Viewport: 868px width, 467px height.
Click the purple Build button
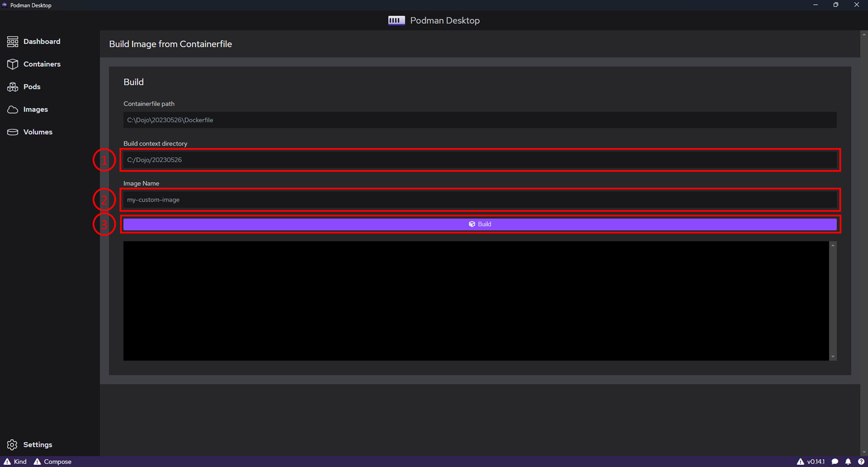480,224
